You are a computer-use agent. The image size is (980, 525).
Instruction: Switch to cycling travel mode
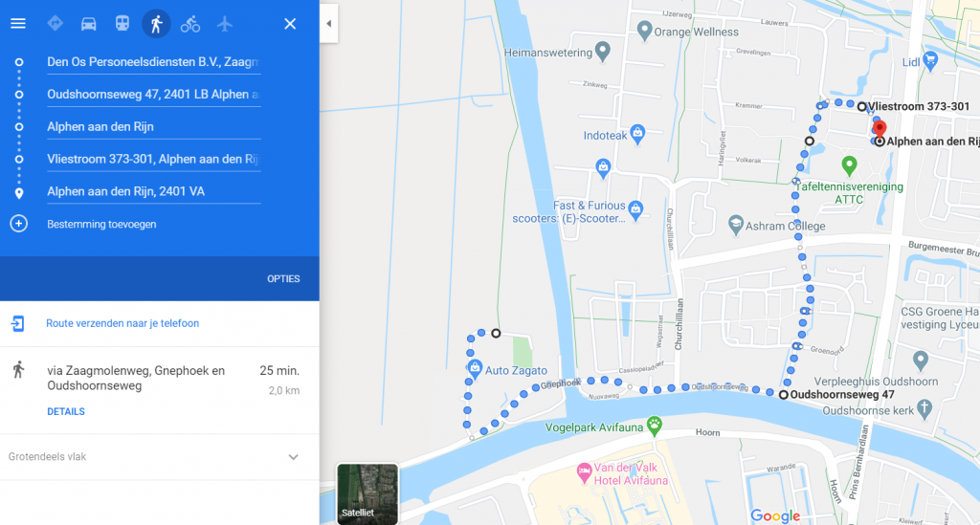[x=190, y=24]
